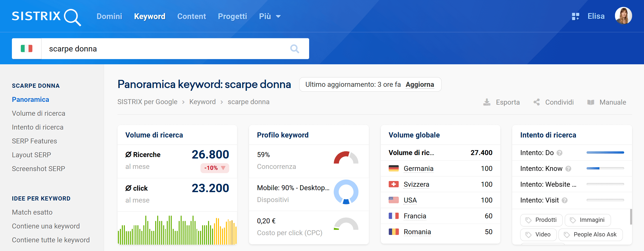This screenshot has height=251, width=644.
Task: Click the Intento di ricerca card title
Action: click(548, 135)
